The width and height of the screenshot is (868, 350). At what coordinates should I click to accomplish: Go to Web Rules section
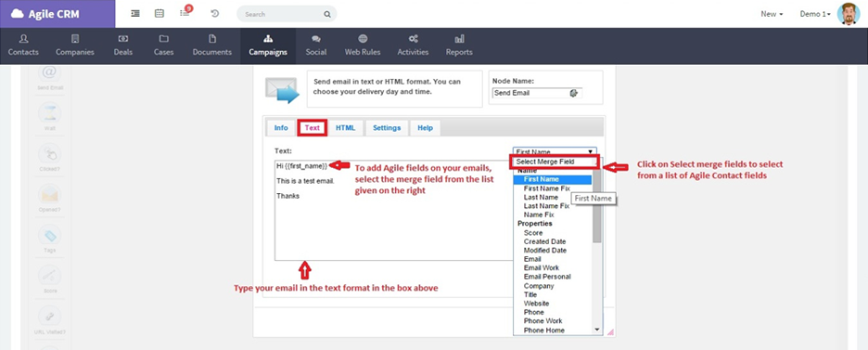[363, 46]
